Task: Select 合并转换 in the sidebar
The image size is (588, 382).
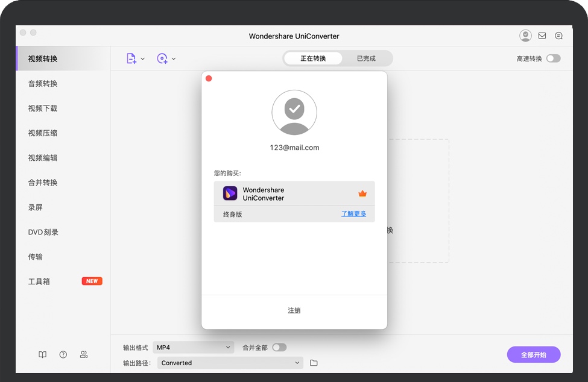Action: (x=63, y=182)
